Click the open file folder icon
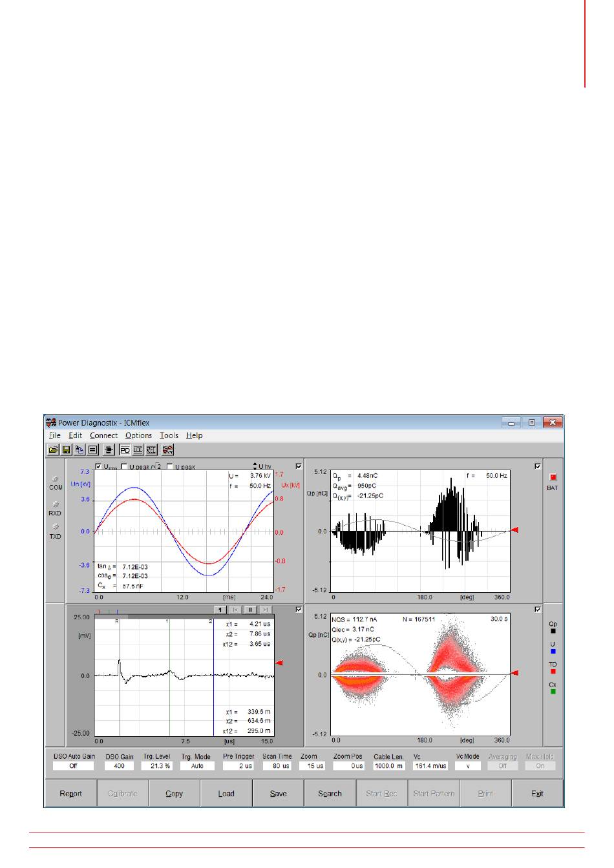The image size is (614, 868). point(54,449)
